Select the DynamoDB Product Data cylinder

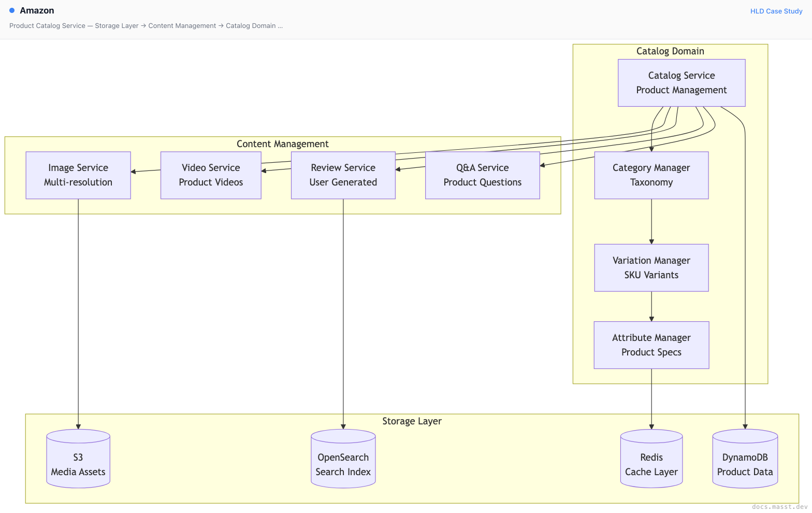[x=745, y=459]
